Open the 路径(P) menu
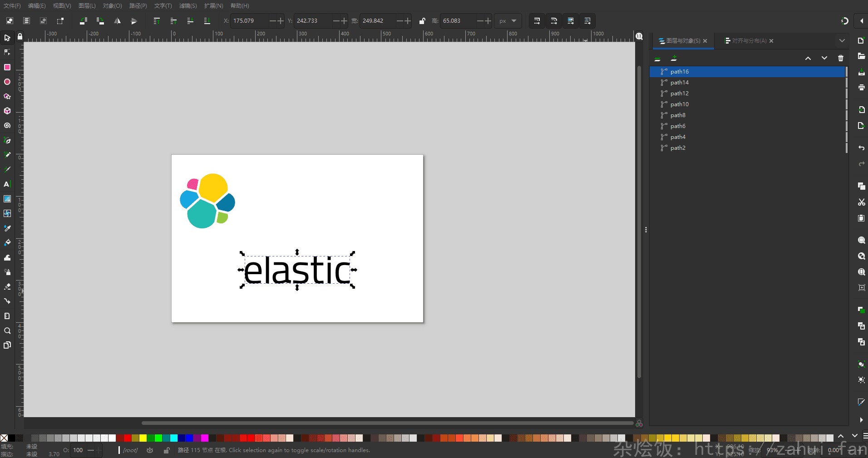Viewport: 868px width, 458px height. click(x=138, y=6)
